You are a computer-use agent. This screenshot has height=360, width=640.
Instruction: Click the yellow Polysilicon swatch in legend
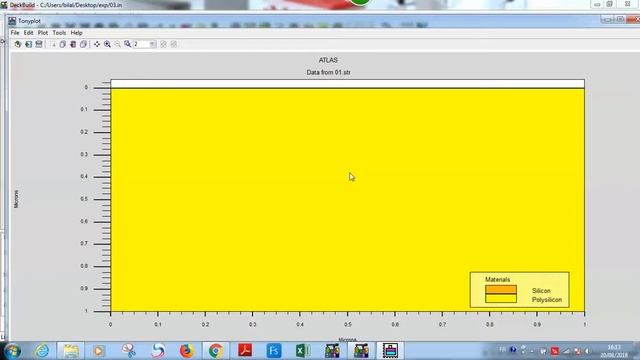click(501, 298)
